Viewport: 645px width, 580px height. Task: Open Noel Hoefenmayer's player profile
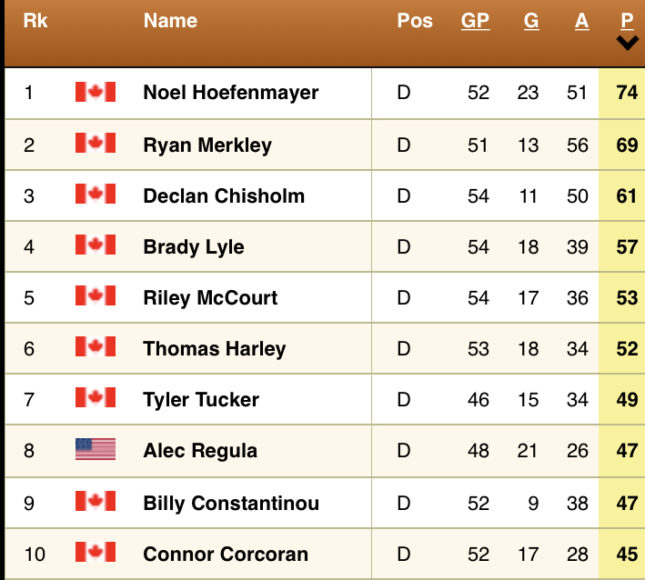pyautogui.click(x=230, y=92)
